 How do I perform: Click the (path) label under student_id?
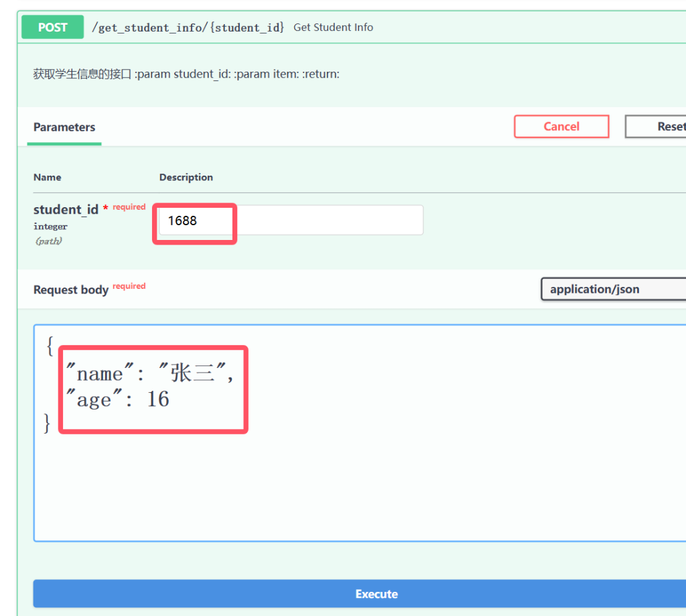click(48, 241)
